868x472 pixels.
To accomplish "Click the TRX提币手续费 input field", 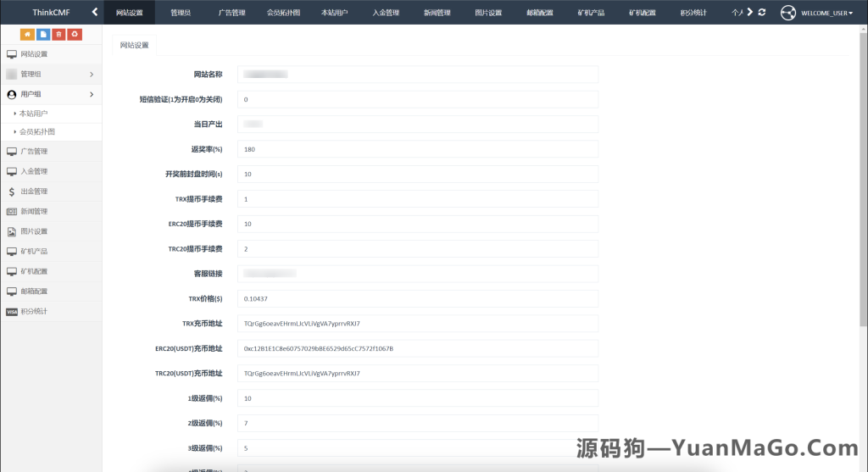I will tap(418, 198).
